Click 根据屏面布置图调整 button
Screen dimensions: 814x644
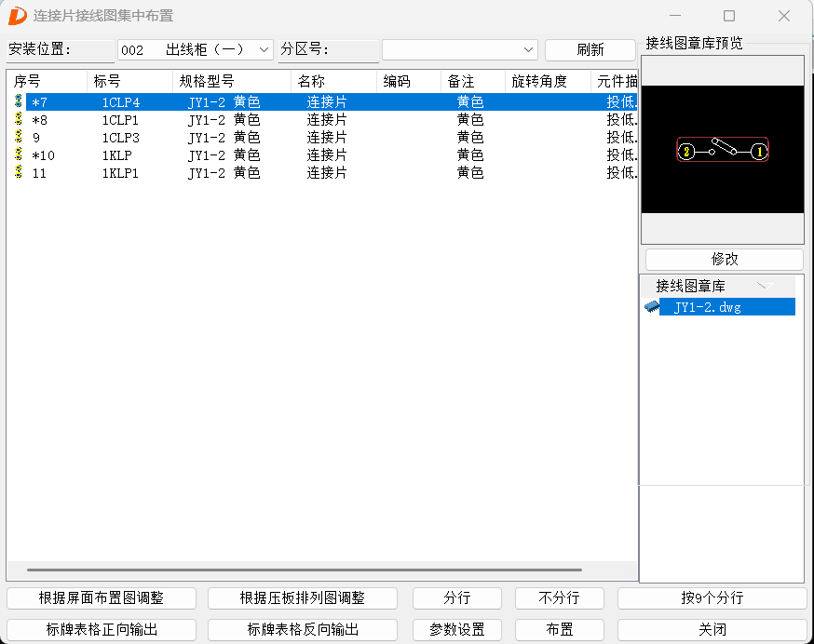(102, 597)
